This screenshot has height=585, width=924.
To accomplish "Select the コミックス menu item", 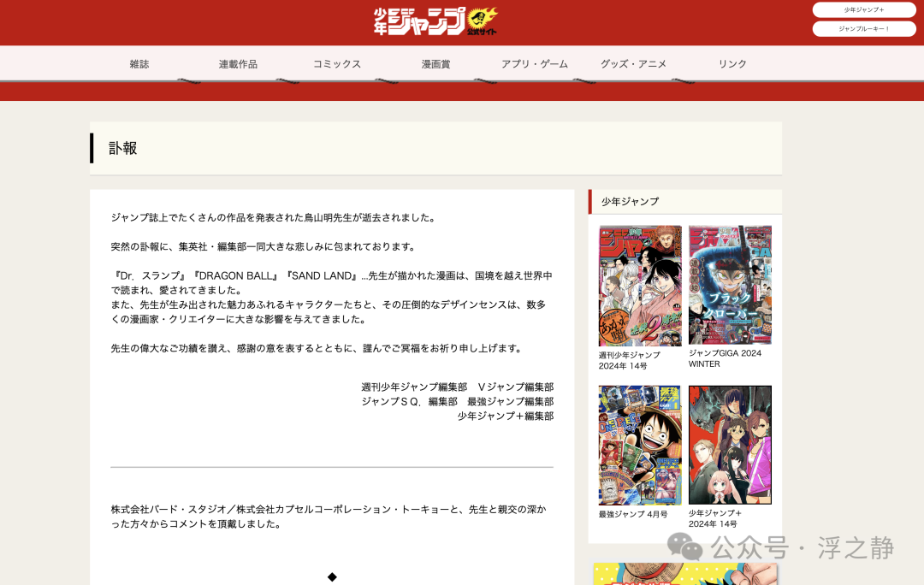I will point(337,64).
